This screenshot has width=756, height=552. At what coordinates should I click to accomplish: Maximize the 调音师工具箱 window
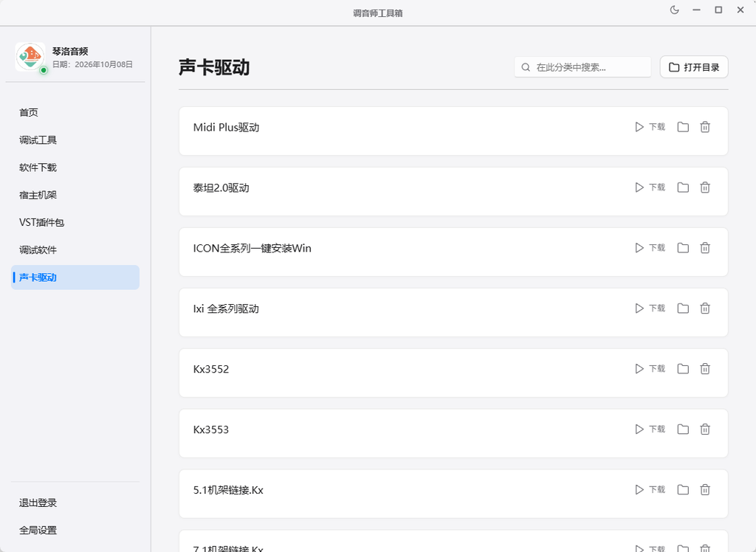point(718,10)
